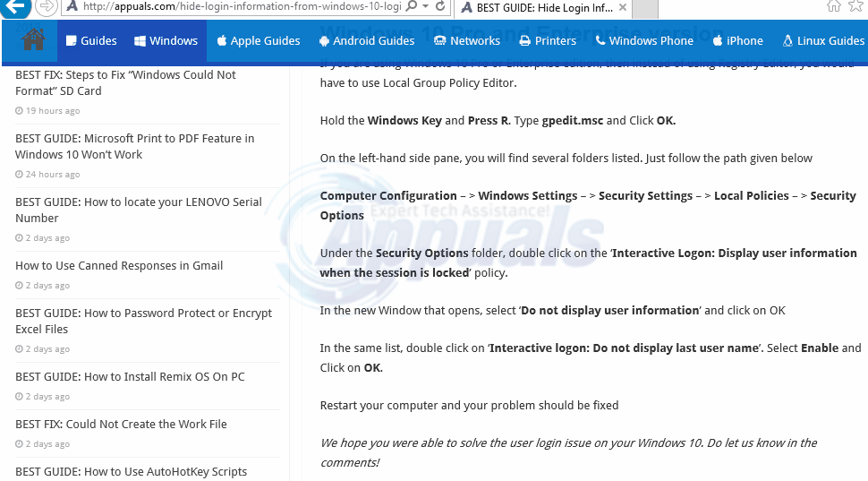Open 'How to Install Remix OS On PC'
The height and width of the screenshot is (481, 868).
click(130, 377)
